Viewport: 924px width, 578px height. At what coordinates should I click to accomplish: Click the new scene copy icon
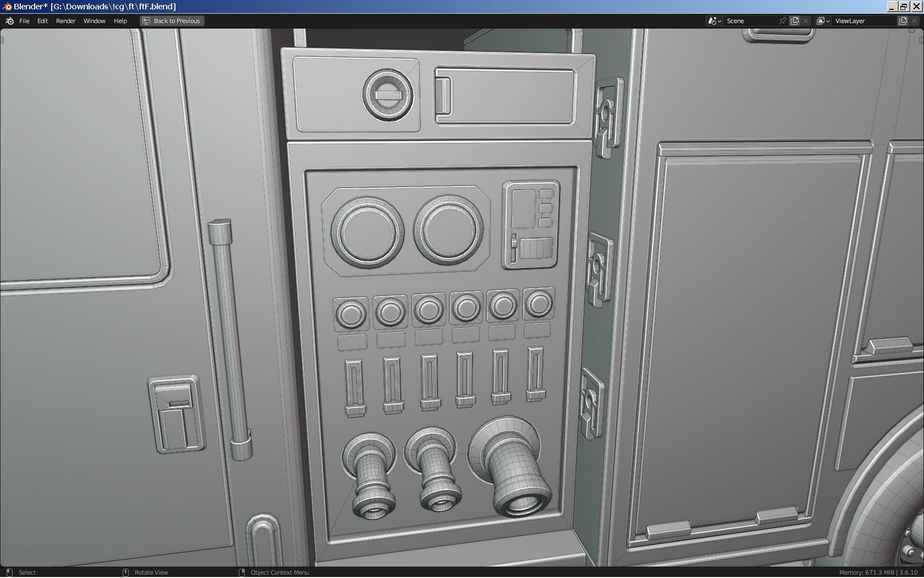point(795,21)
